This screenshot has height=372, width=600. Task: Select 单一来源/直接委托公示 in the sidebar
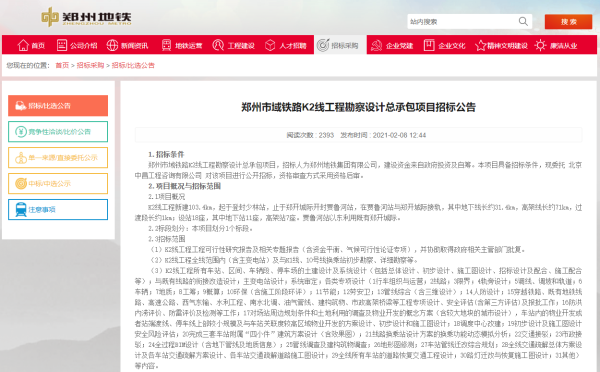pos(58,158)
